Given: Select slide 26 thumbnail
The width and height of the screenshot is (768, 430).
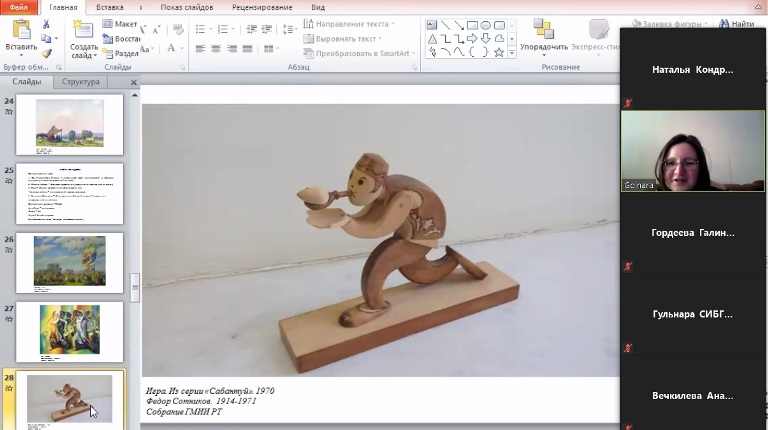Looking at the screenshot, I should (70, 263).
